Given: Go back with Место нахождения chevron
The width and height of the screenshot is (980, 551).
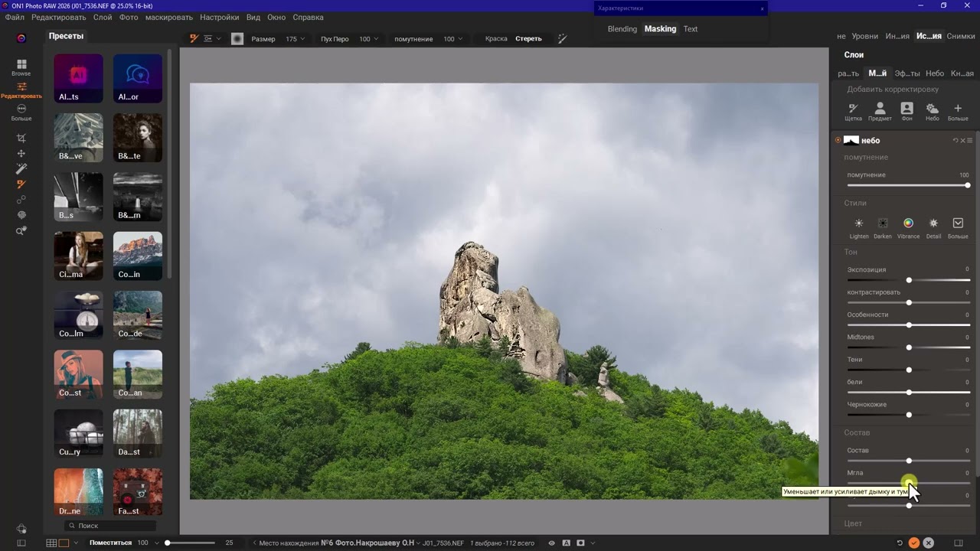Looking at the screenshot, I should [x=255, y=543].
